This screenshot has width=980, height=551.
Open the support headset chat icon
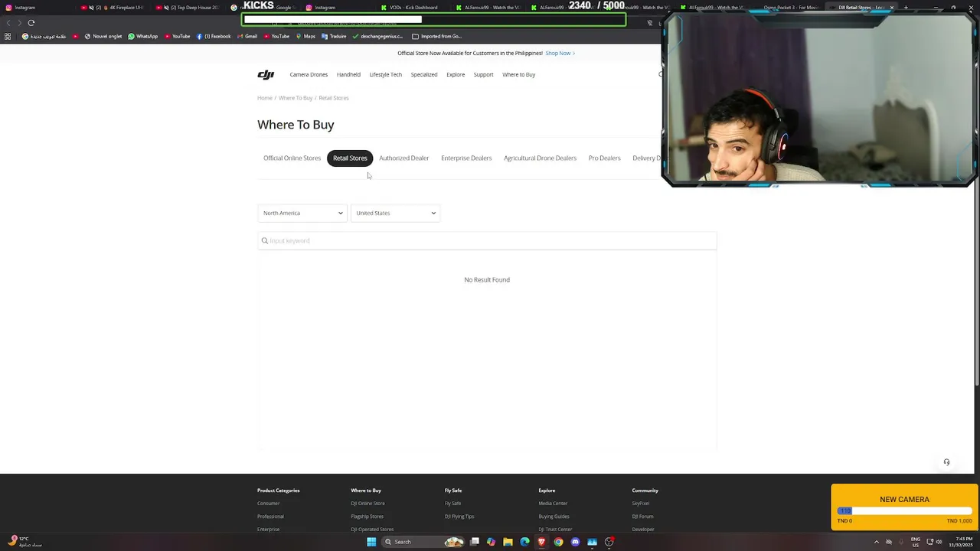(946, 462)
